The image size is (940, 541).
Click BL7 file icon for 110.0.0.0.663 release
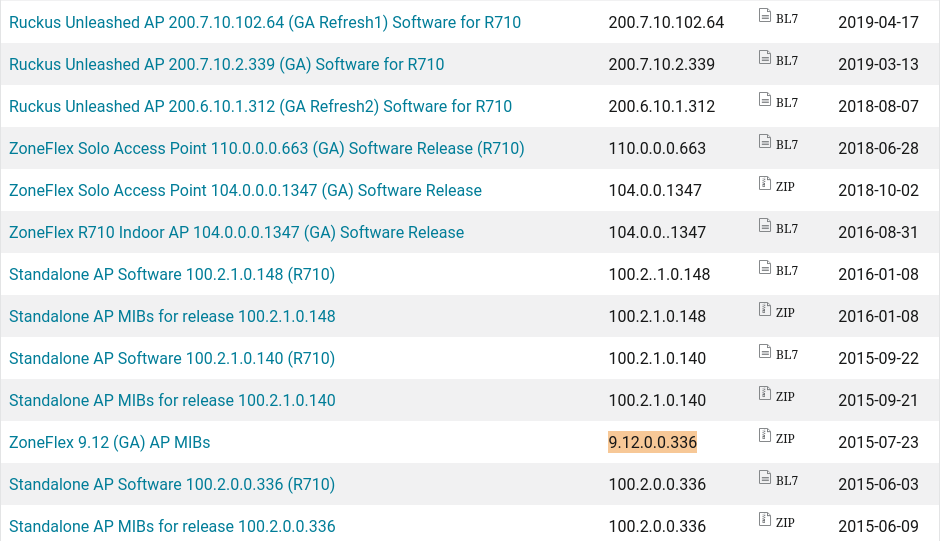pyautogui.click(x=764, y=142)
